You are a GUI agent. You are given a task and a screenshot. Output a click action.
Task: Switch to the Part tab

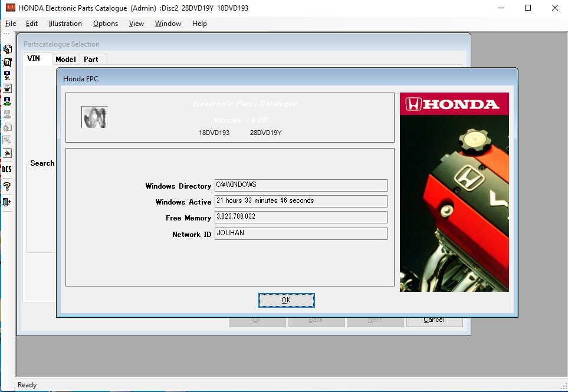point(91,59)
